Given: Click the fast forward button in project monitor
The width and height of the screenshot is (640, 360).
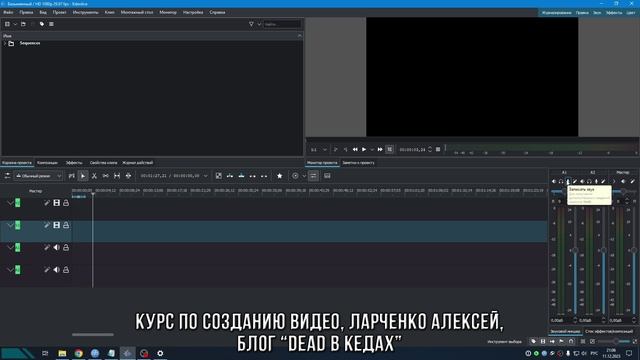Looking at the screenshot, I should click(x=380, y=149).
